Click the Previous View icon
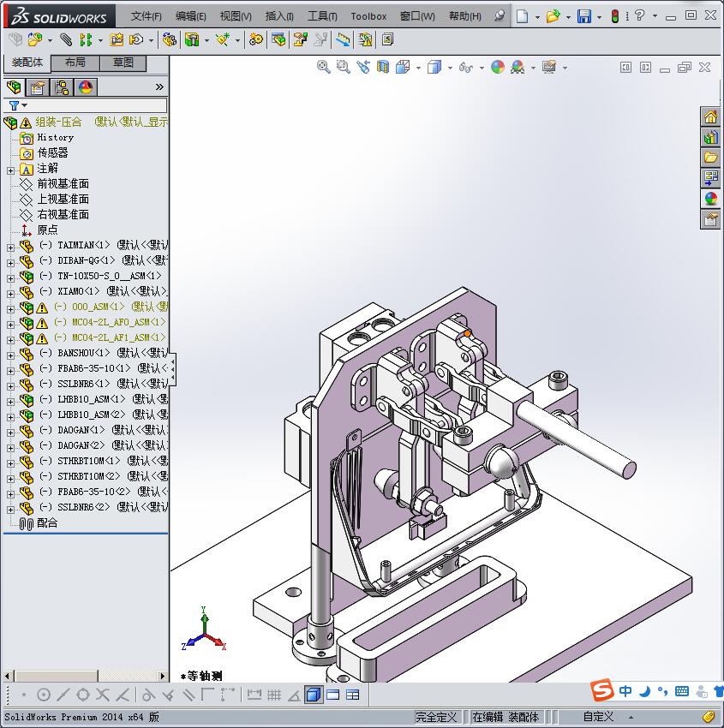Viewport: 724px width, 728px height. pyautogui.click(x=363, y=68)
